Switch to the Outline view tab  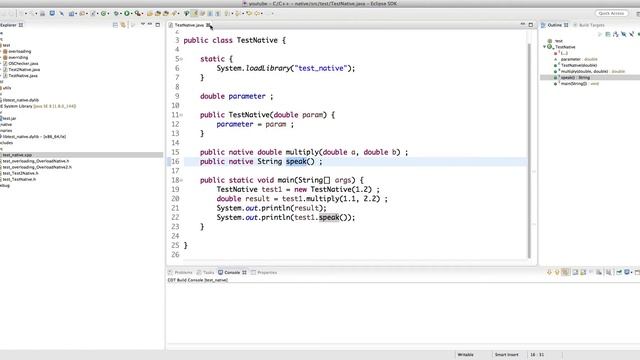pos(554,25)
